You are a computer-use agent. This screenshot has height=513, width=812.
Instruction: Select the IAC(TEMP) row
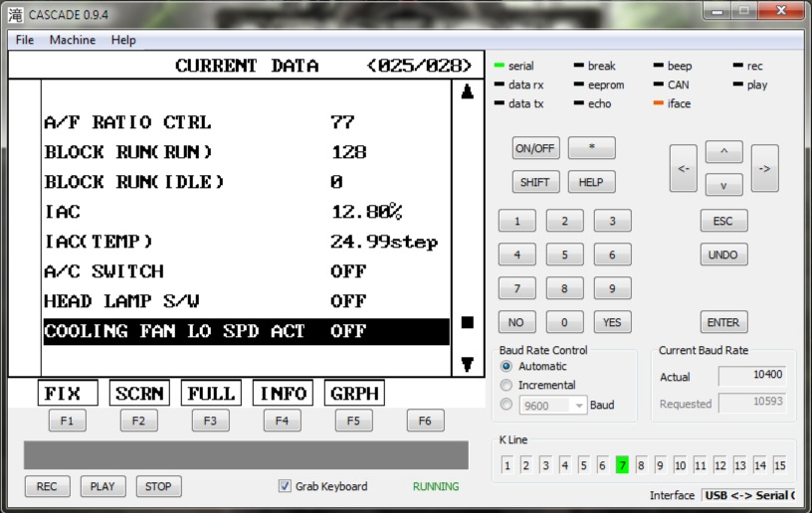(x=246, y=242)
